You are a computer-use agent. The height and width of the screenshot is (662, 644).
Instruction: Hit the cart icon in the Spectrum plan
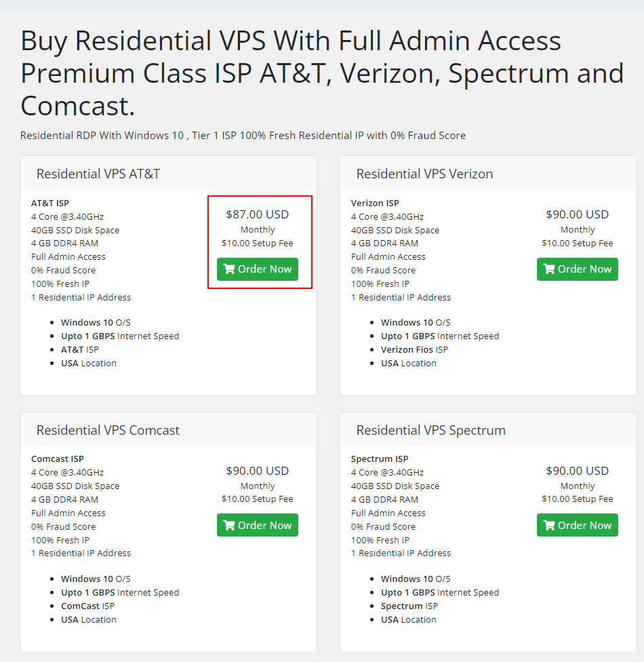pyautogui.click(x=549, y=526)
